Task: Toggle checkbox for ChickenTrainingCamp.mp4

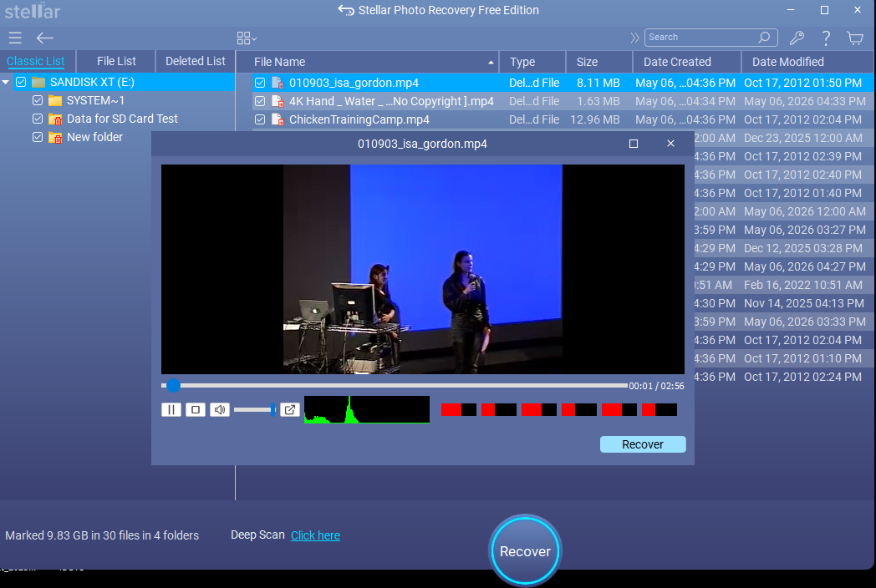Action: tap(260, 119)
